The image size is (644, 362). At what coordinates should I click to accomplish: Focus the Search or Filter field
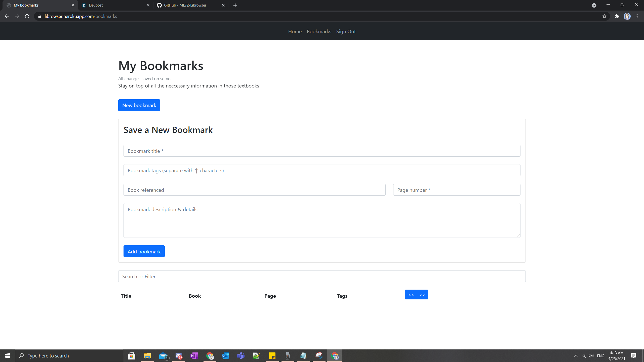(322, 276)
